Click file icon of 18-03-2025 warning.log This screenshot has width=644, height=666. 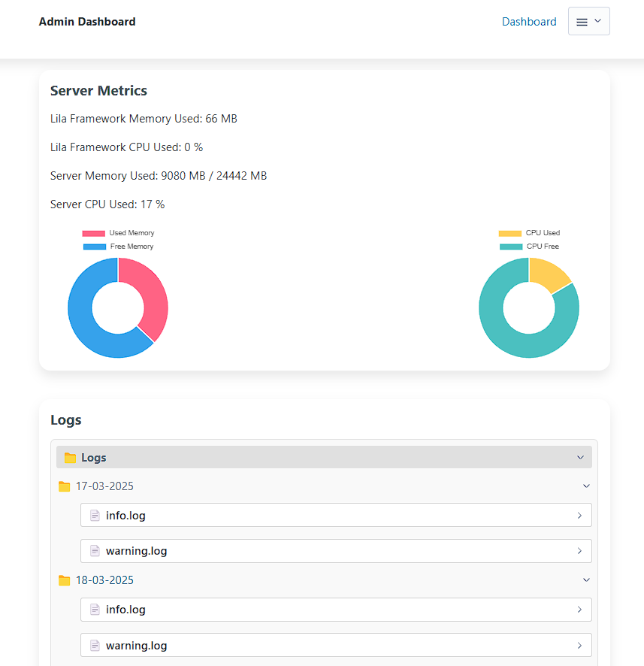coord(95,646)
